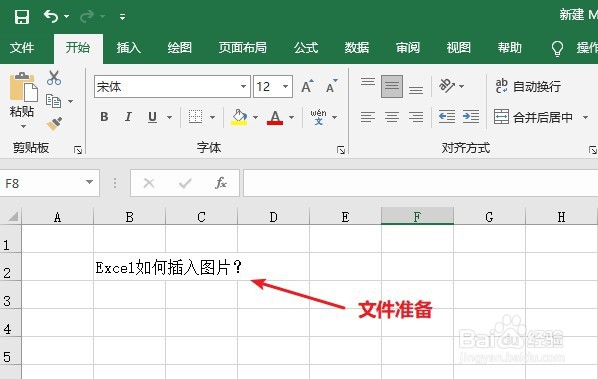Open the Borders dropdown arrow
Viewport: 598px width, 379px height.
[x=212, y=117]
